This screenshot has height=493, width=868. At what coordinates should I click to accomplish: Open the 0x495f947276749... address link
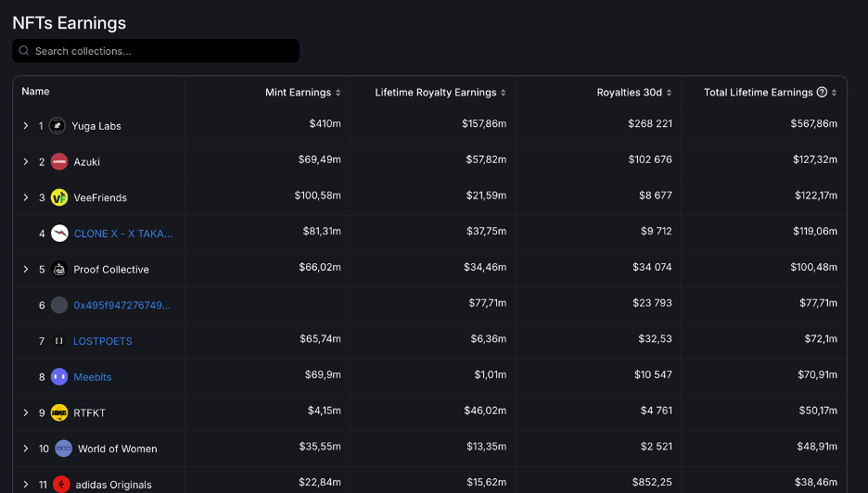click(x=121, y=305)
